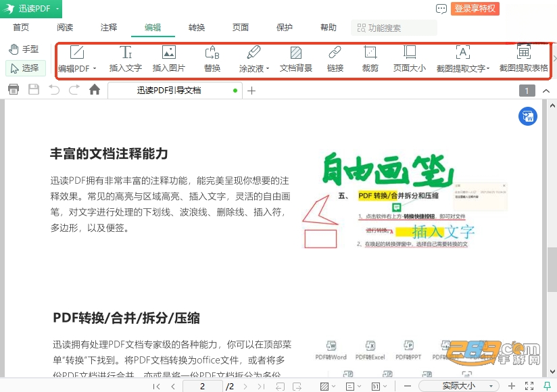Expand the ribbon overflow arrow at right edge
Screen dimensions: 557x392
click(554, 59)
